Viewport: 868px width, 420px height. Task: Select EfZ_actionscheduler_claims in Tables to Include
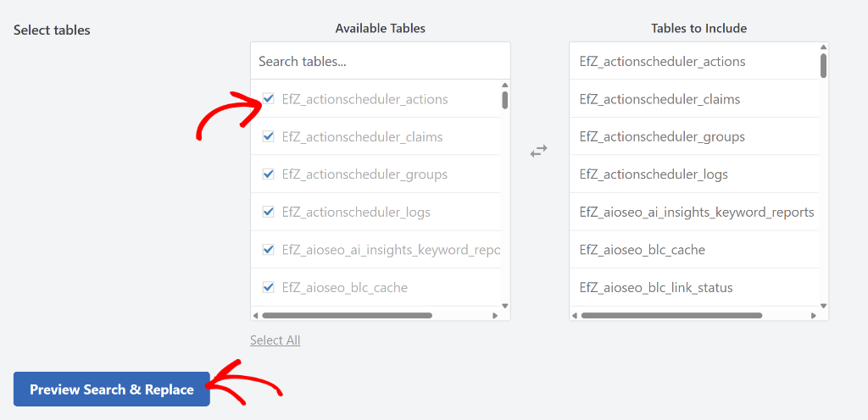(x=659, y=99)
